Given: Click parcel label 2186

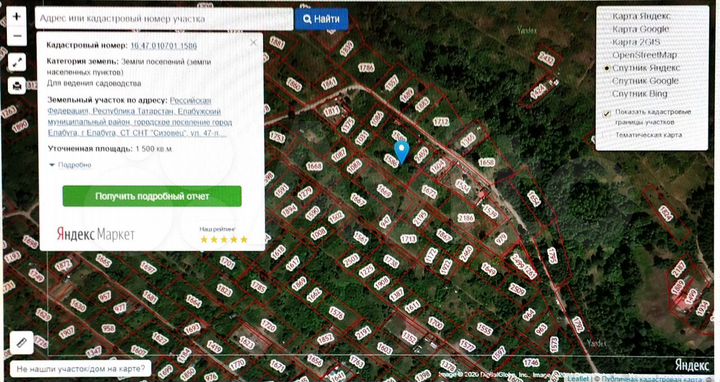Looking at the screenshot, I should pyautogui.click(x=466, y=218).
